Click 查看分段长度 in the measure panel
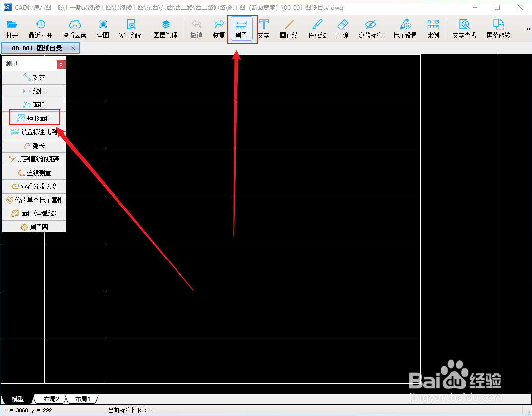 coord(34,186)
